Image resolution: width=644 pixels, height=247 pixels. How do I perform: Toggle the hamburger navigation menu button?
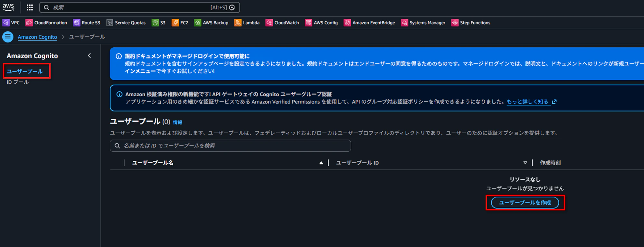pos(8,37)
